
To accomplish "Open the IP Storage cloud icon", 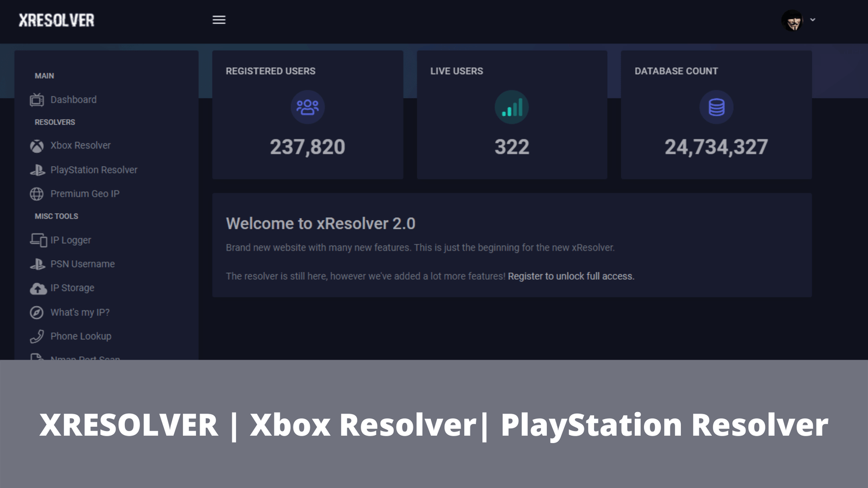I will [36, 288].
